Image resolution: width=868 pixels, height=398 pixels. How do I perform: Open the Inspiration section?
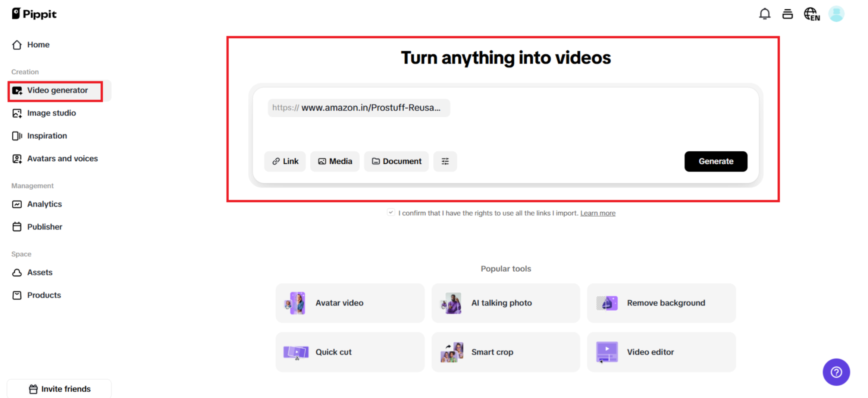pyautogui.click(x=47, y=136)
